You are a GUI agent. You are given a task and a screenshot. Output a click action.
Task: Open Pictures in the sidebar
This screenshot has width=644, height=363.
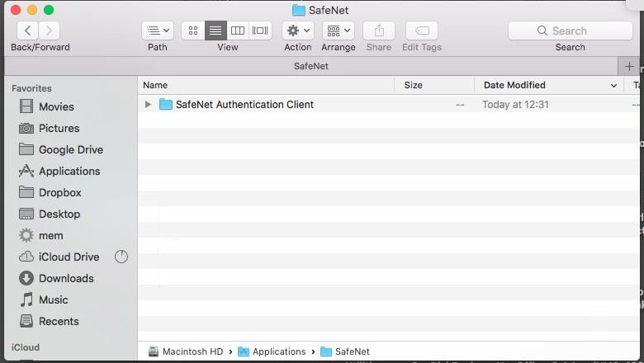tap(50, 128)
